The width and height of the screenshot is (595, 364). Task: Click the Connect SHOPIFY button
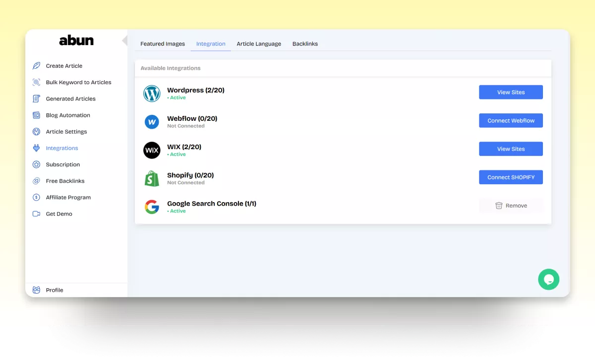(x=511, y=177)
